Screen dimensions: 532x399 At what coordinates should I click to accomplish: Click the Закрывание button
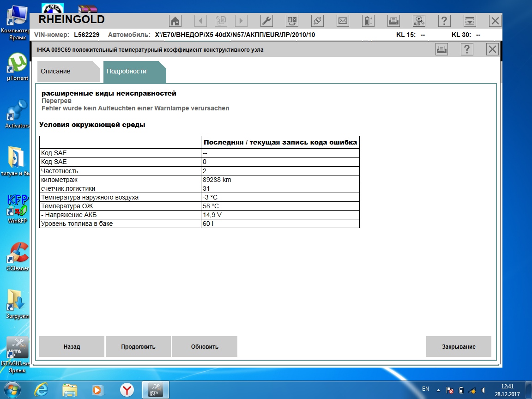(459, 346)
